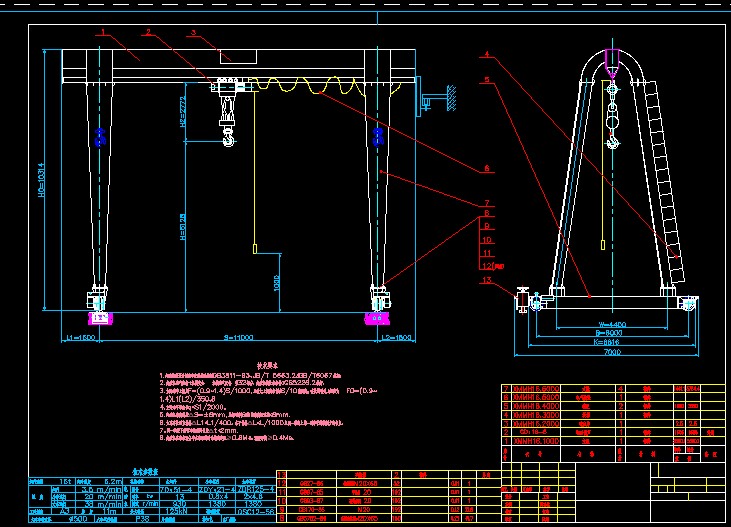Click callout number 10 in the stacked labels
Viewport: 731px width, 527px height.
pos(487,240)
